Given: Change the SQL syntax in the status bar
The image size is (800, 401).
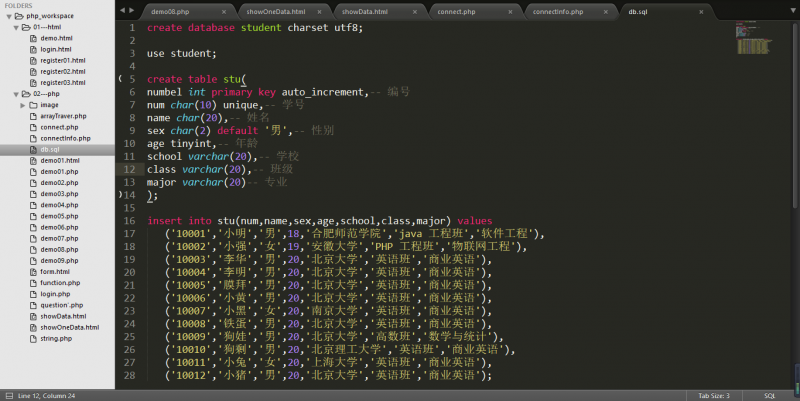Looking at the screenshot, I should 770,395.
